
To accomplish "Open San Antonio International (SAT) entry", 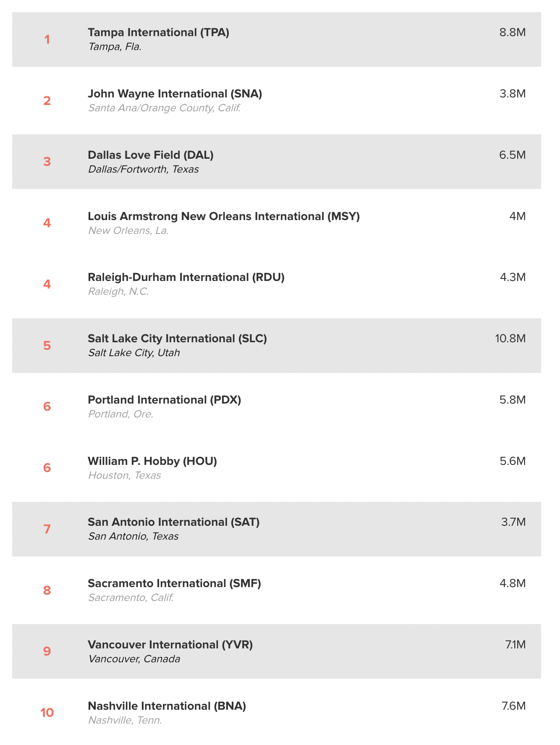I will (173, 522).
